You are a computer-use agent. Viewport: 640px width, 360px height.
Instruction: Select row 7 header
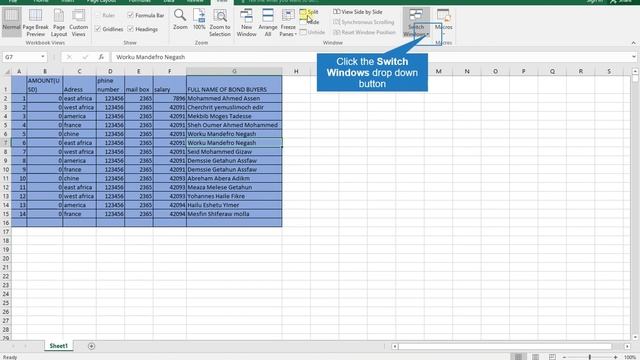point(6,143)
